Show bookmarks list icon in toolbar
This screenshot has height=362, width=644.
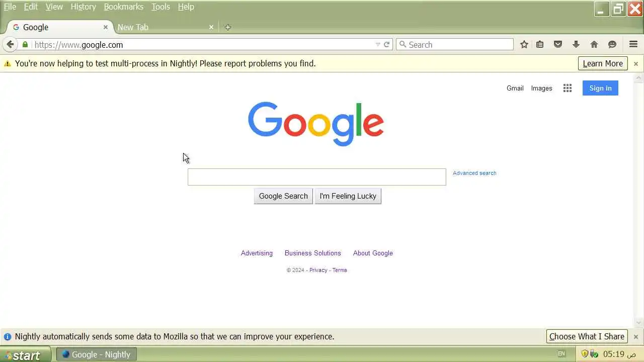click(x=540, y=44)
